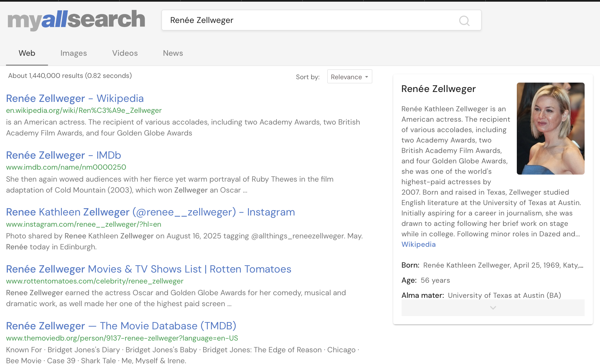600x364 pixels.
Task: Click the 'Sort by:' label
Action: pyautogui.click(x=308, y=77)
